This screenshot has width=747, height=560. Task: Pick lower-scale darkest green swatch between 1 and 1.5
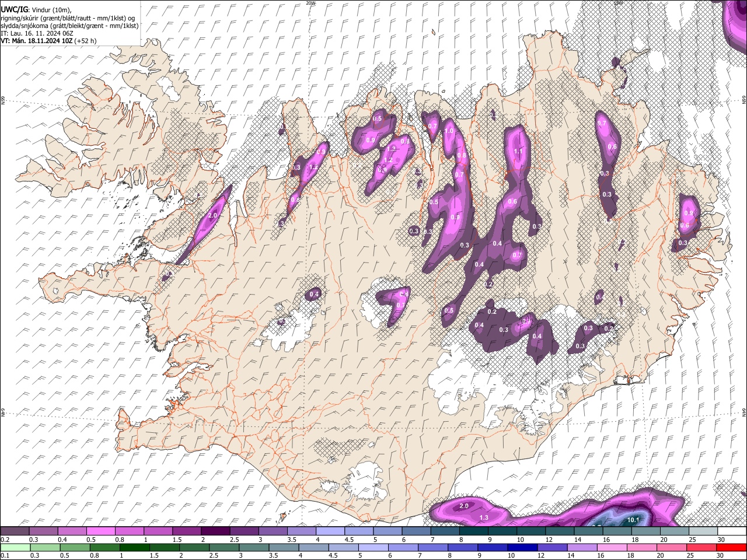click(x=134, y=547)
